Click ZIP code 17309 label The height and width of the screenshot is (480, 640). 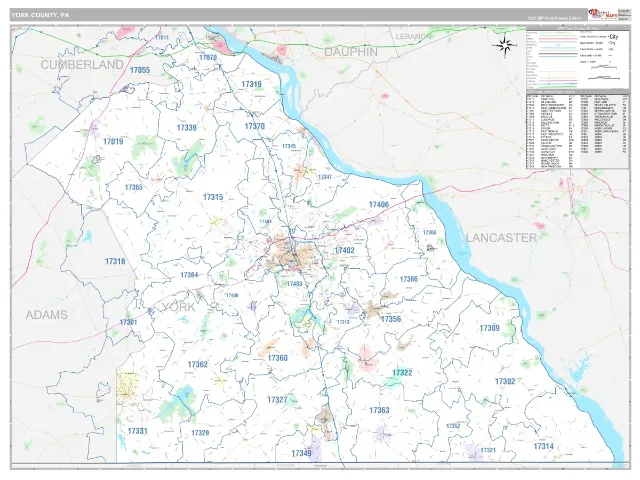[489, 328]
